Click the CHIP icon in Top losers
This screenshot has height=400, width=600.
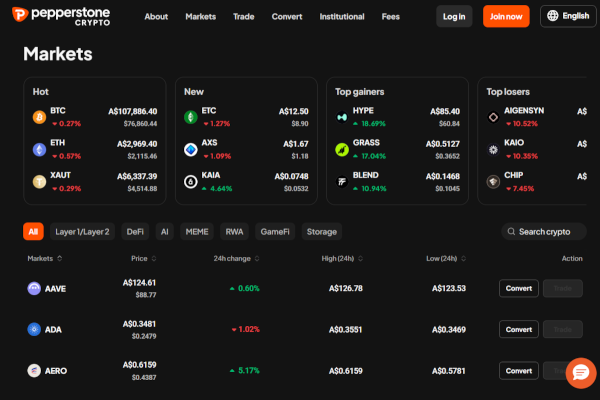pyautogui.click(x=493, y=181)
